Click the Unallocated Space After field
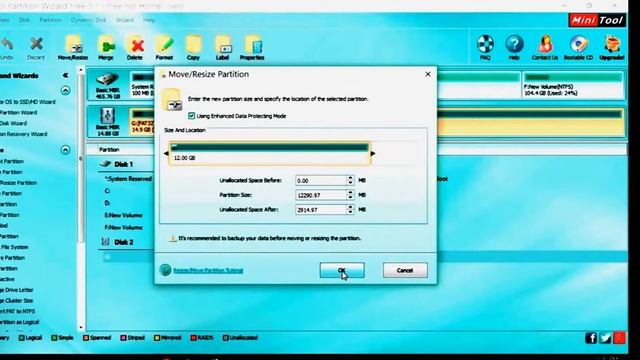 click(321, 210)
